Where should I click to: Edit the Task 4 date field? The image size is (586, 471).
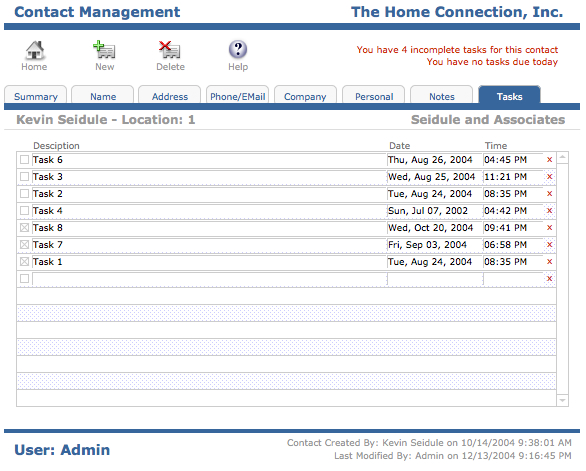tap(435, 211)
